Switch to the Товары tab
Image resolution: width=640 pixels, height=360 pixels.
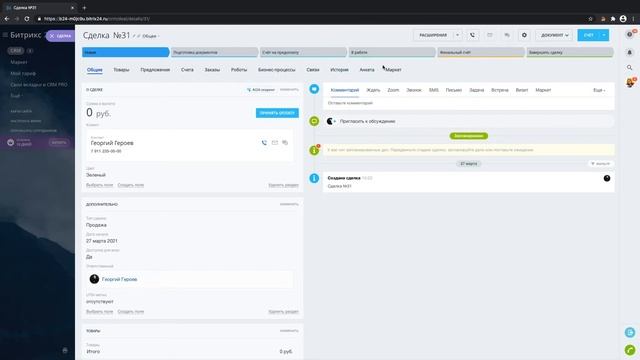tap(121, 70)
